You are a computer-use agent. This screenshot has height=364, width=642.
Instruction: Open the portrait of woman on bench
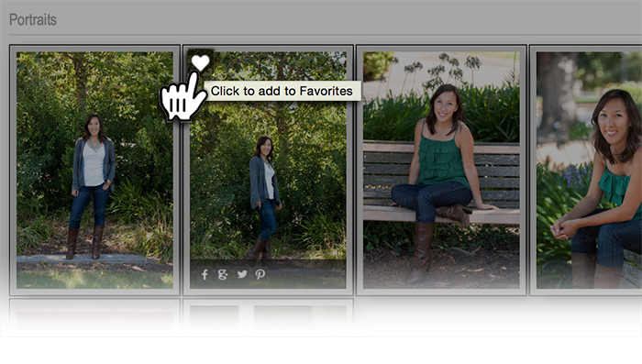[441, 170]
